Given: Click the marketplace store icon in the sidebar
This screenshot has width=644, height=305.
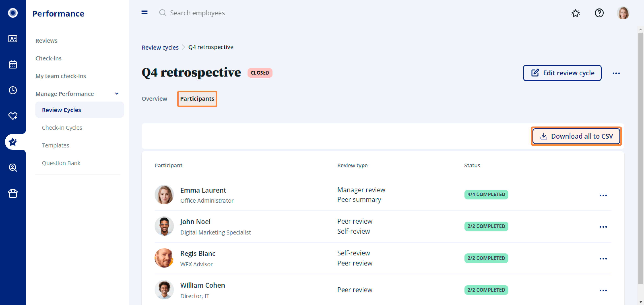Looking at the screenshot, I should pyautogui.click(x=13, y=193).
